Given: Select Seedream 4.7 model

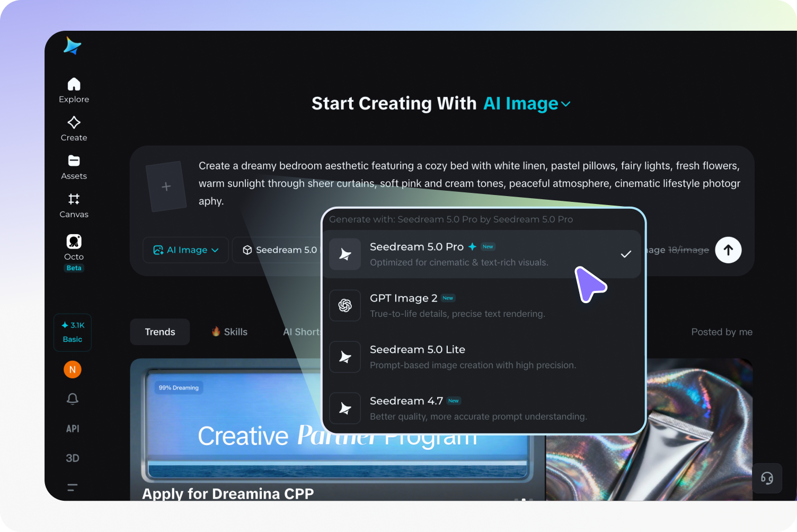Looking at the screenshot, I should click(x=482, y=409).
